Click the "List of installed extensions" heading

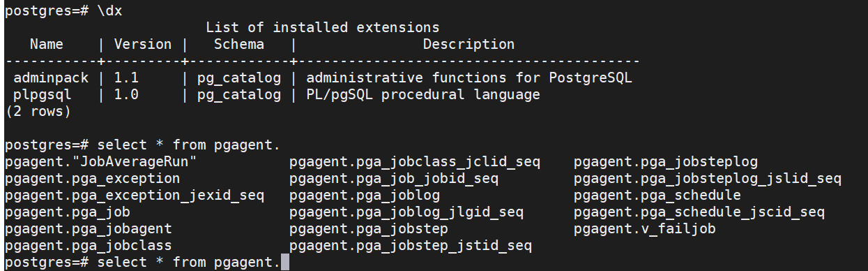coord(322,28)
